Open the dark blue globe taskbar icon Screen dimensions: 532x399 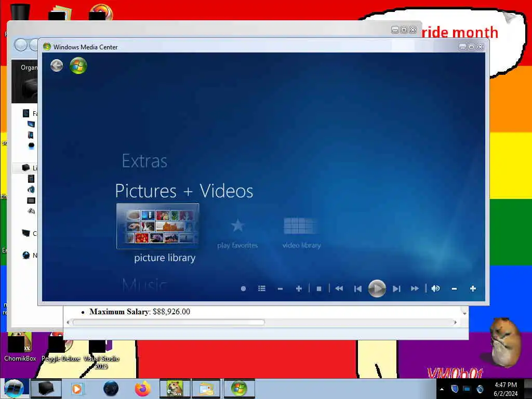(x=111, y=389)
